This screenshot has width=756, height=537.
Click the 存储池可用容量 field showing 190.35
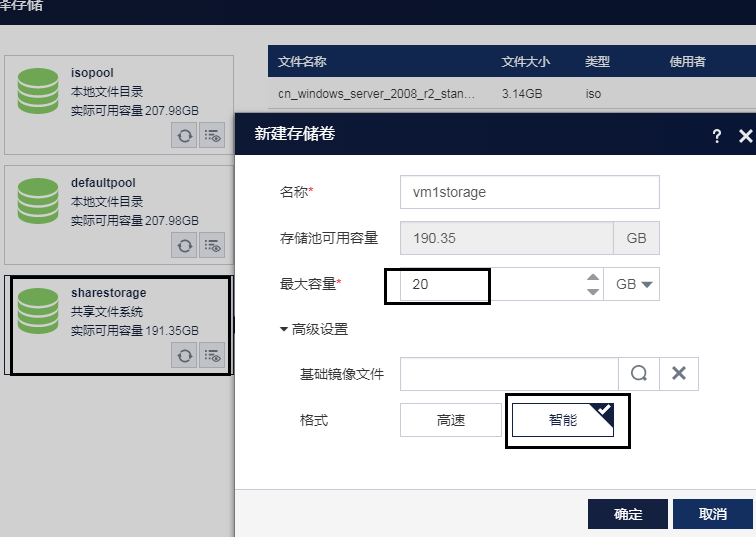(507, 238)
